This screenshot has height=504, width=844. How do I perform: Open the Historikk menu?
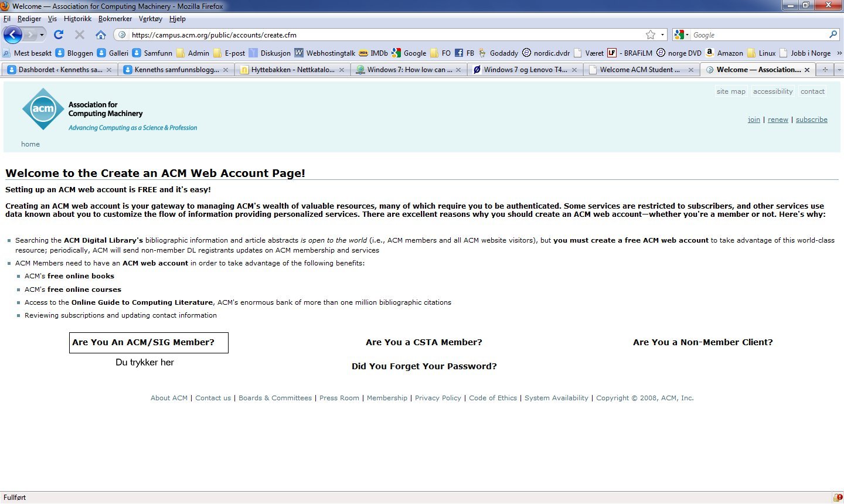point(77,19)
